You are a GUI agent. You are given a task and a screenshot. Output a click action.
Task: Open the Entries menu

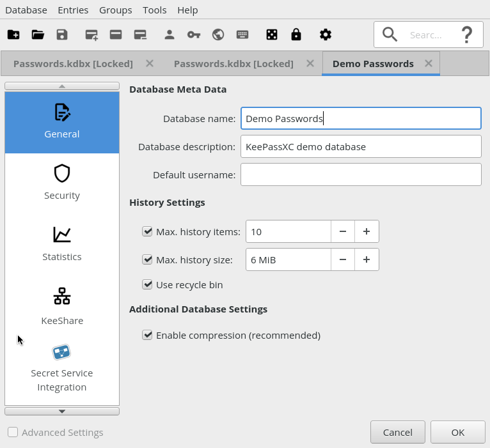click(x=73, y=10)
